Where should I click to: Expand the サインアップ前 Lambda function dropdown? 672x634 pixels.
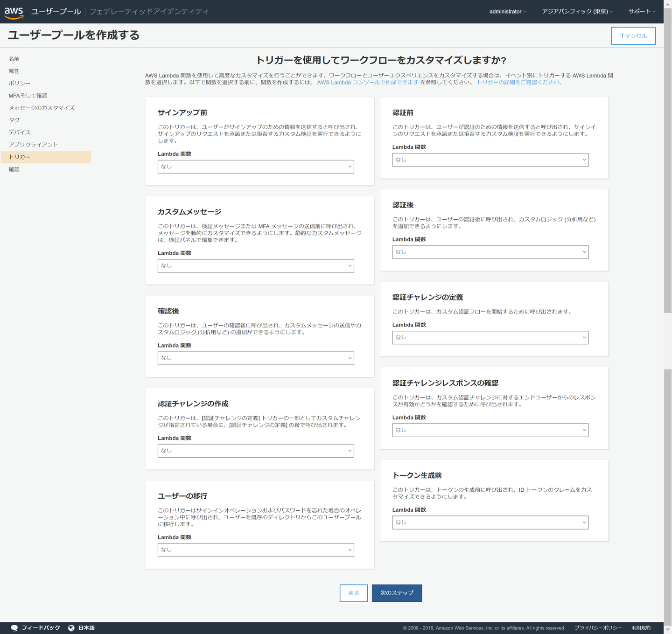255,167
